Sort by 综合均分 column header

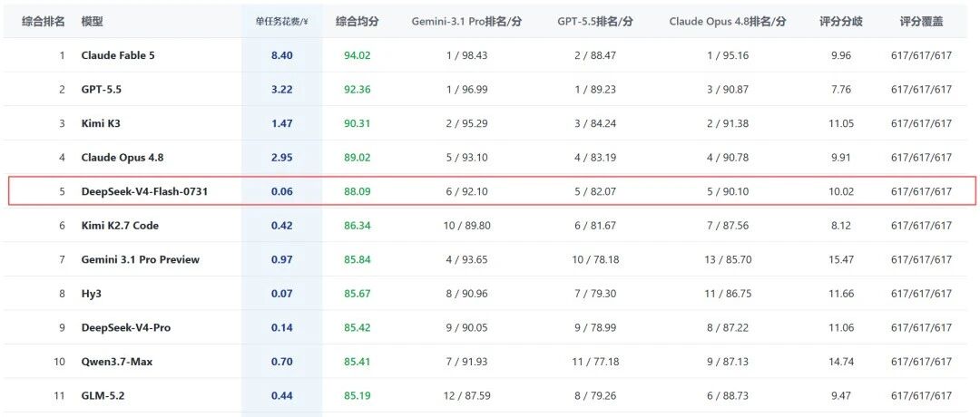tap(357, 21)
